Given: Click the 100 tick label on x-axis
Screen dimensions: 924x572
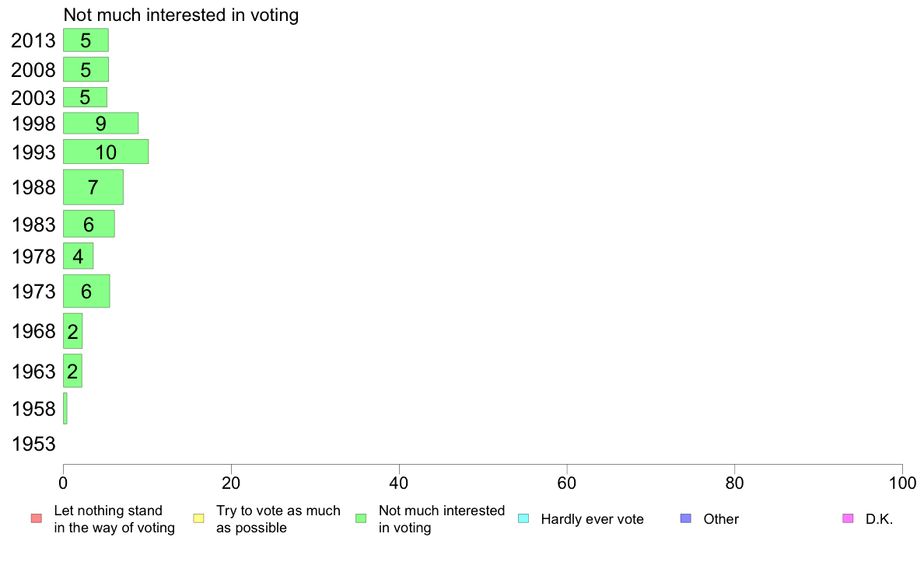Looking at the screenshot, I should pos(902,483).
